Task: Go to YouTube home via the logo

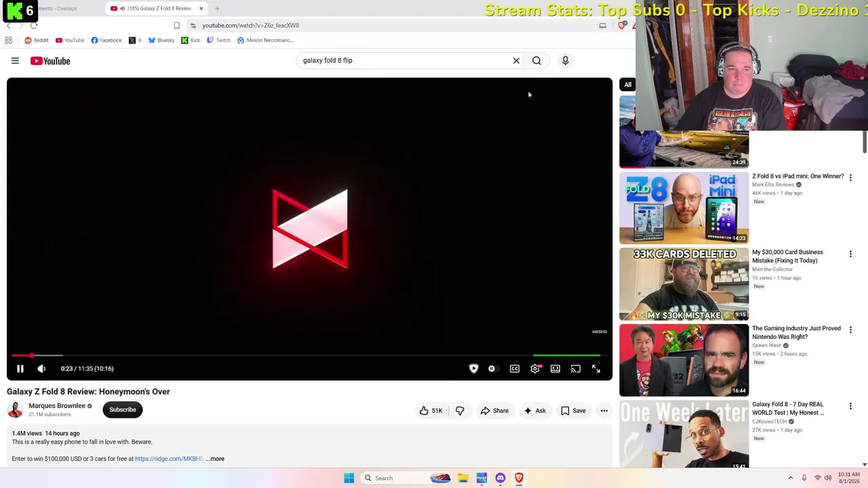Action: point(50,61)
